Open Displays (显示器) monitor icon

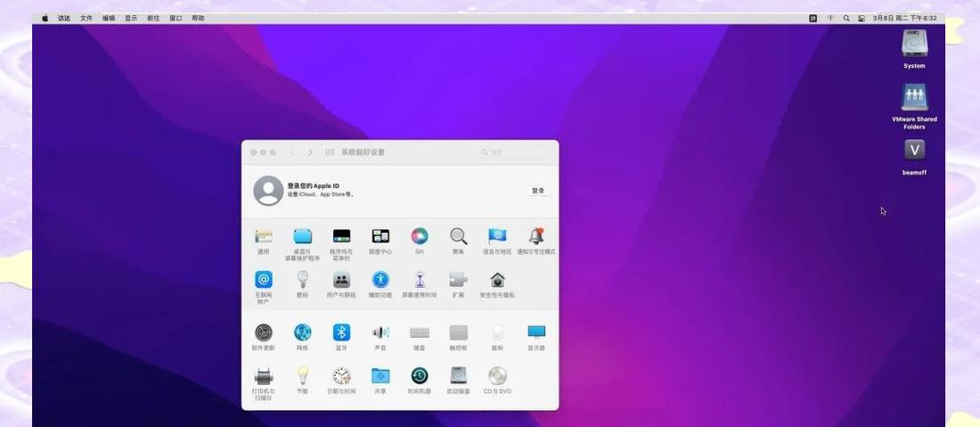pos(536,332)
